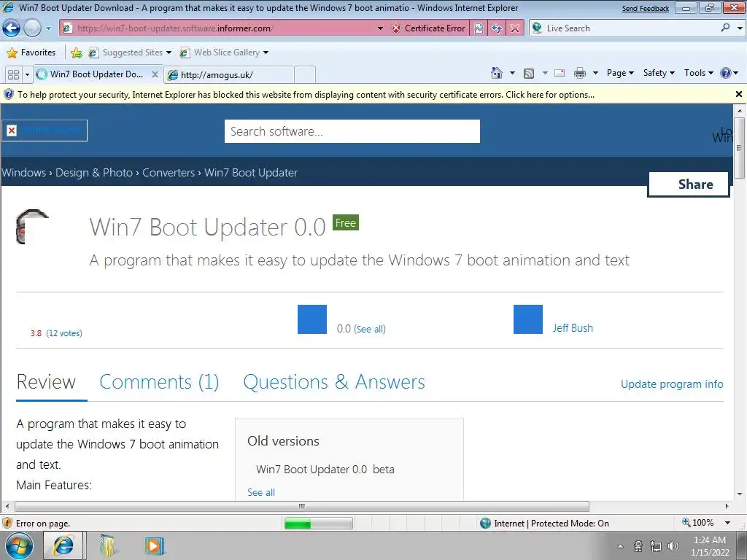Click the 12 votes rating link
Image resolution: width=747 pixels, height=560 pixels.
[x=64, y=333]
